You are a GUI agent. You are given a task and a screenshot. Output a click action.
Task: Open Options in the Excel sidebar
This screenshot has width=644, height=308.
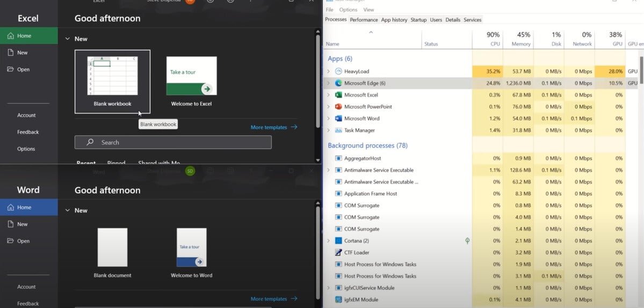pyautogui.click(x=26, y=149)
